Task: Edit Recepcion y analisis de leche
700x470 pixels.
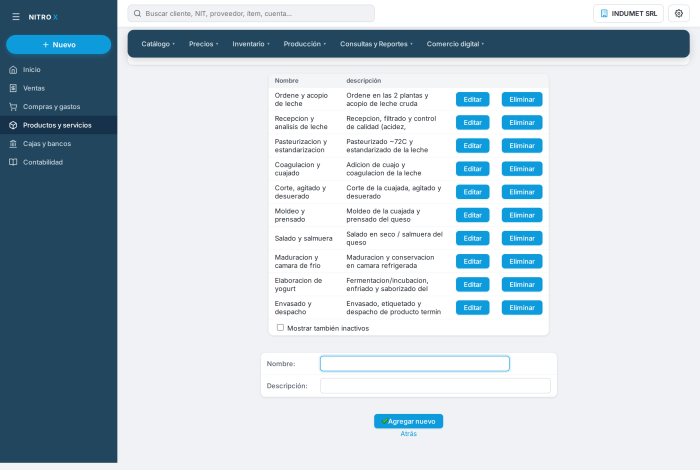Action: tap(472, 122)
